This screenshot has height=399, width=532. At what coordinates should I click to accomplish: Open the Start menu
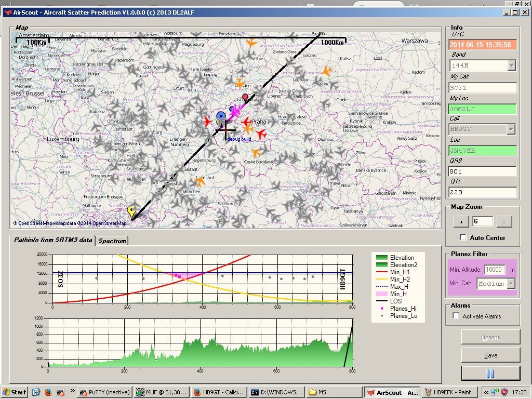[x=15, y=392]
